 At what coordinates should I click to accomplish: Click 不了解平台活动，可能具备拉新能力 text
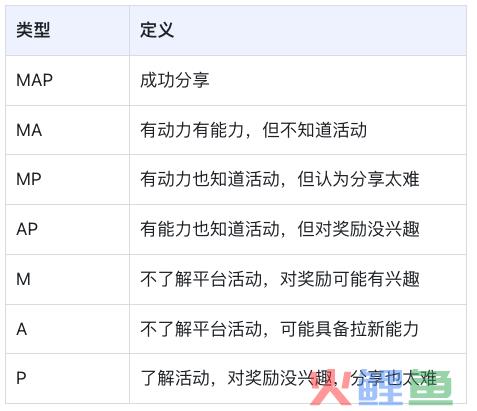pos(280,329)
